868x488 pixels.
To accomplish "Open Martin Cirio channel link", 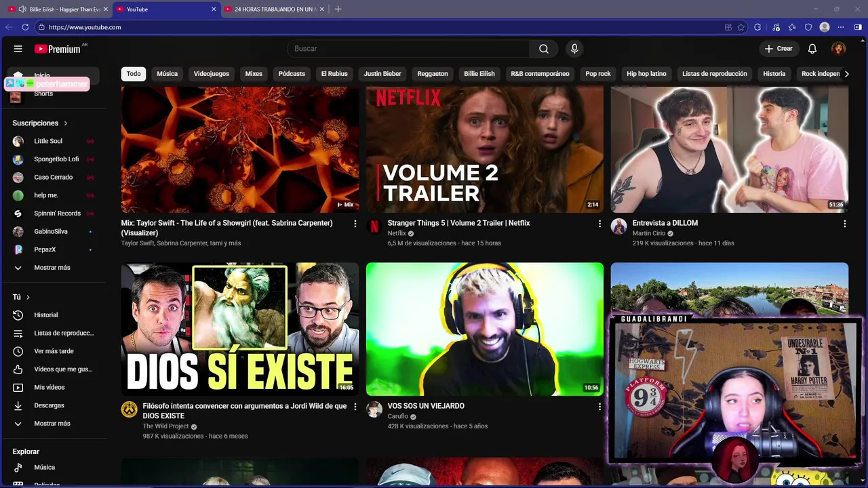I will pyautogui.click(x=649, y=233).
